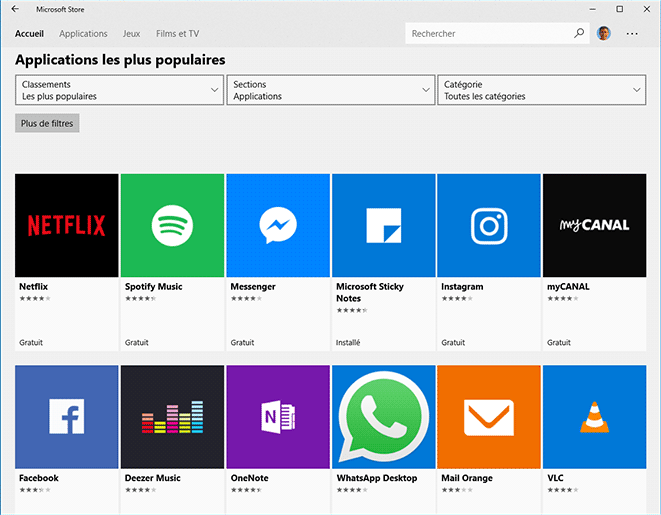Open the Films et TV tab
Viewport: 661px width, 515px height.
[177, 33]
